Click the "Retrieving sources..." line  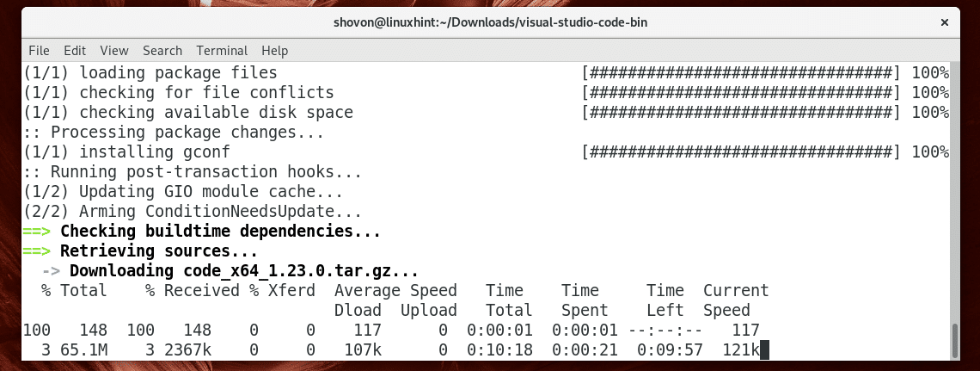[x=159, y=251]
